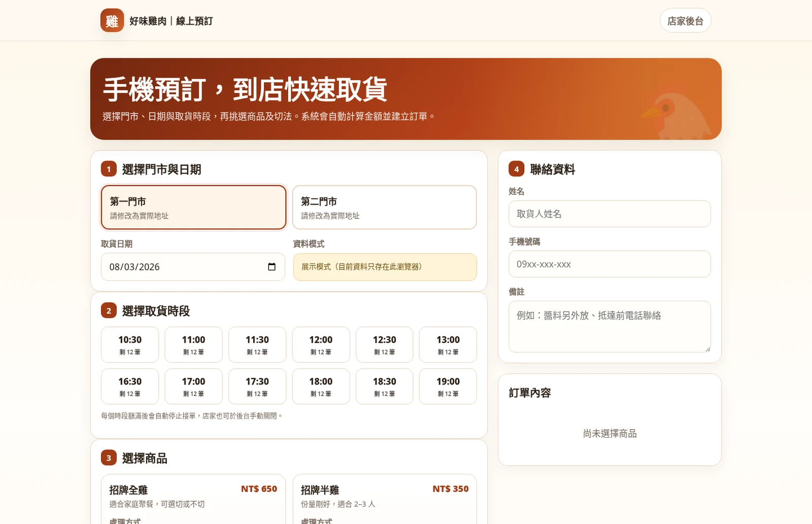Select the 第一門市 store card
Image resolution: width=812 pixels, height=524 pixels.
(193, 207)
